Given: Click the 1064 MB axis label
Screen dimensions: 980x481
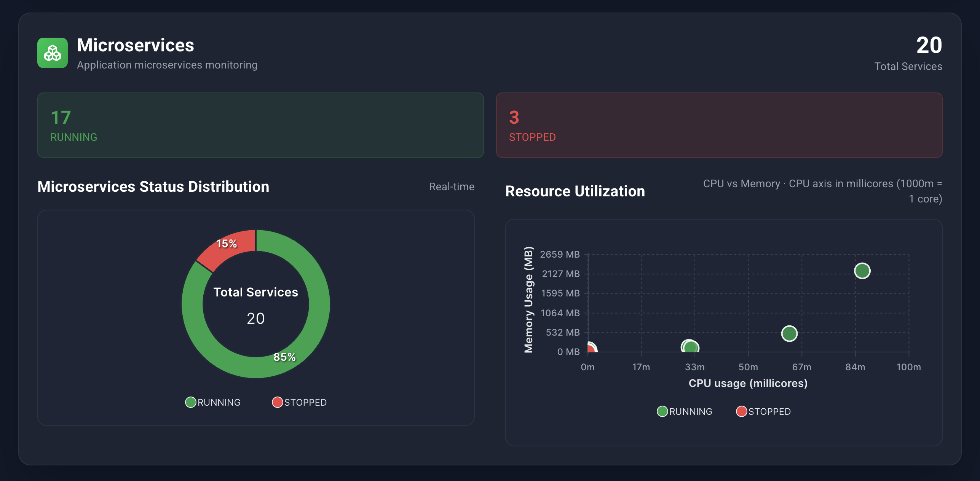Looking at the screenshot, I should (560, 313).
